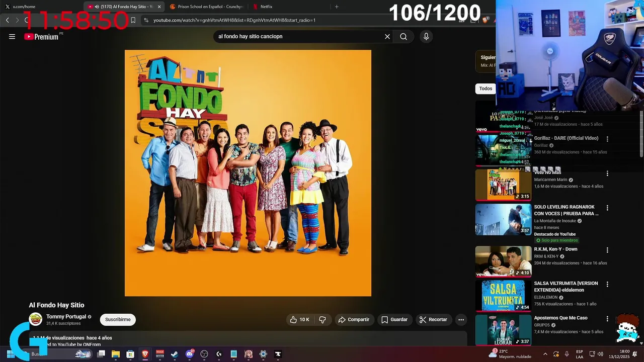The height and width of the screenshot is (362, 644).
Task: Run search with the magnifier button
Action: pyautogui.click(x=404, y=36)
